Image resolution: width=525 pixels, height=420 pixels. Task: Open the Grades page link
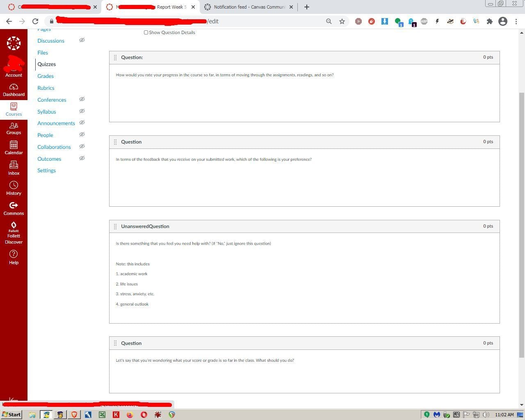pos(45,76)
